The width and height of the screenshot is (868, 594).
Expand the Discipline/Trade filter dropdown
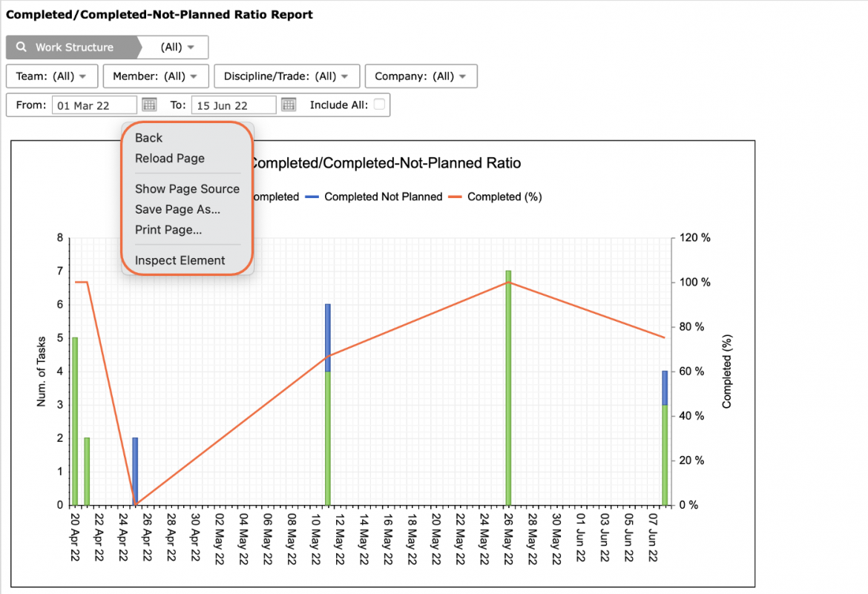pyautogui.click(x=287, y=76)
